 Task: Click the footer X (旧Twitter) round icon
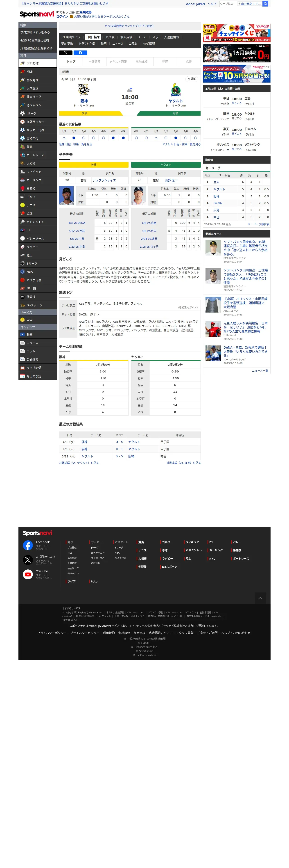[28, 560]
